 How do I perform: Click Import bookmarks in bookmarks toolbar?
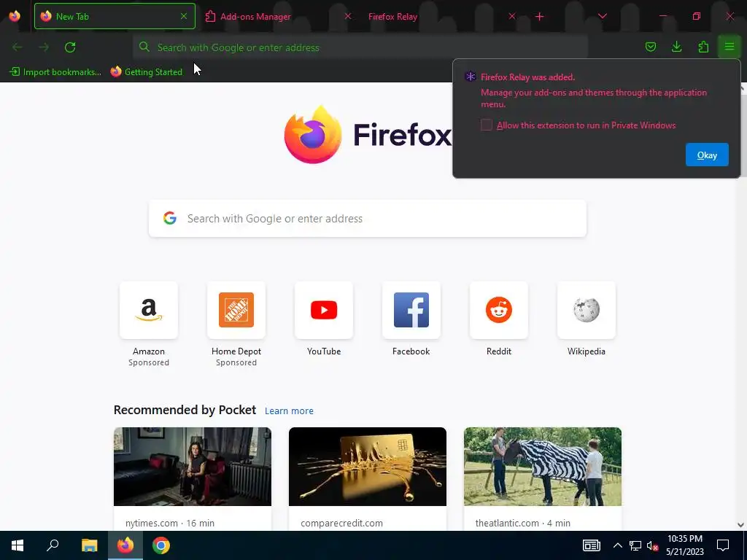[x=55, y=72]
